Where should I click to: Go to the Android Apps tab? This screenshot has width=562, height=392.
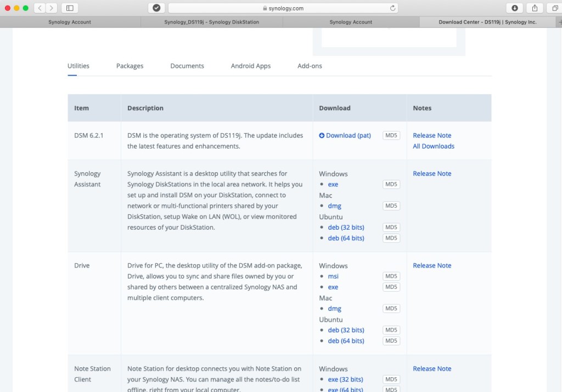pyautogui.click(x=251, y=66)
